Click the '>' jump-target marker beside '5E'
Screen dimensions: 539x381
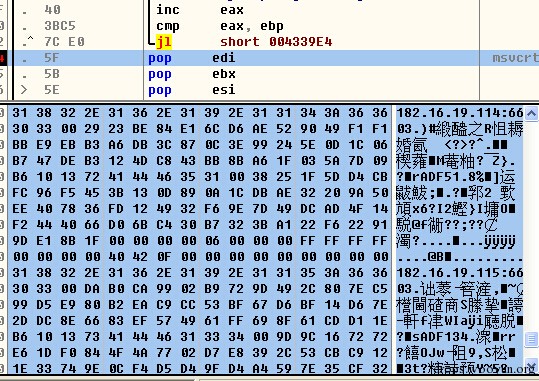click(24, 90)
